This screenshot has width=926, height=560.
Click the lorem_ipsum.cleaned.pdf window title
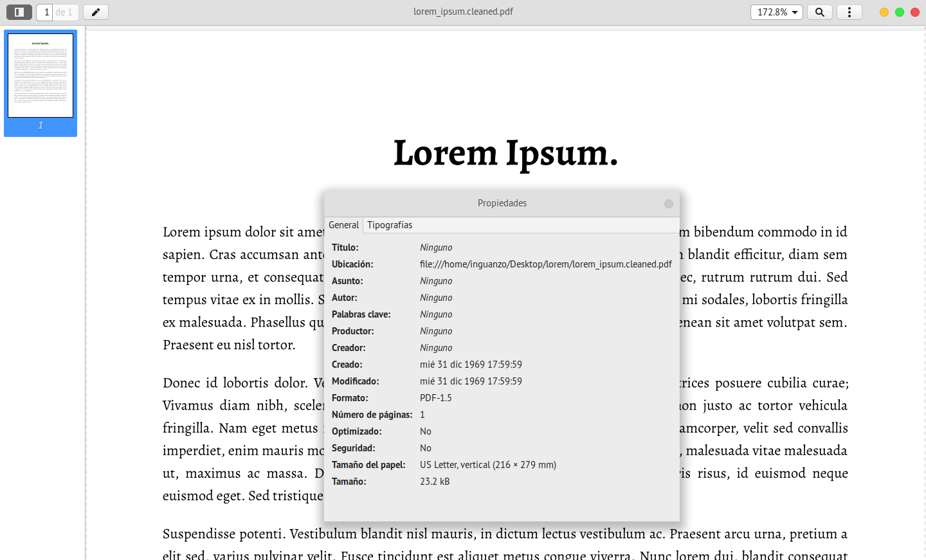[x=463, y=12]
